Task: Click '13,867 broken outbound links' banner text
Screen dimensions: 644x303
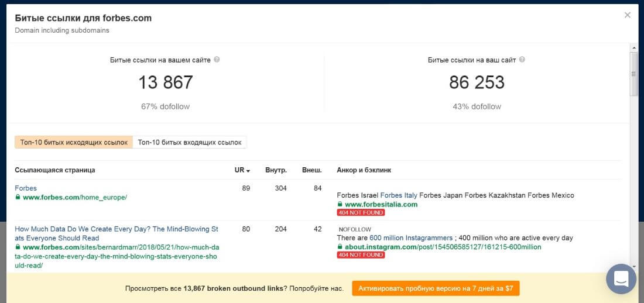Action: tap(233, 288)
